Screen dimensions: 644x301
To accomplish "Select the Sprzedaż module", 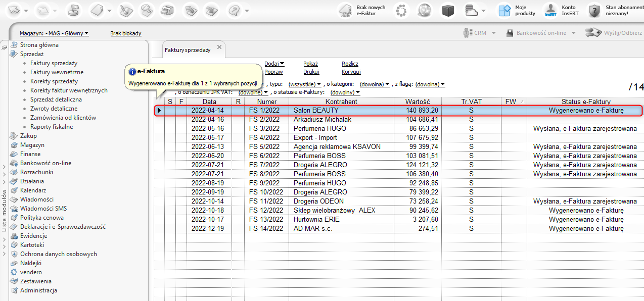I will (32, 54).
